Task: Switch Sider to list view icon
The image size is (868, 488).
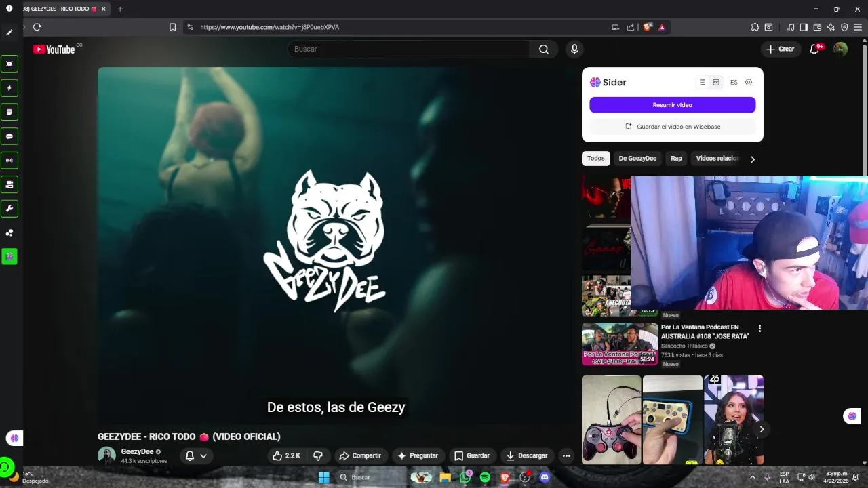Action: pos(703,82)
